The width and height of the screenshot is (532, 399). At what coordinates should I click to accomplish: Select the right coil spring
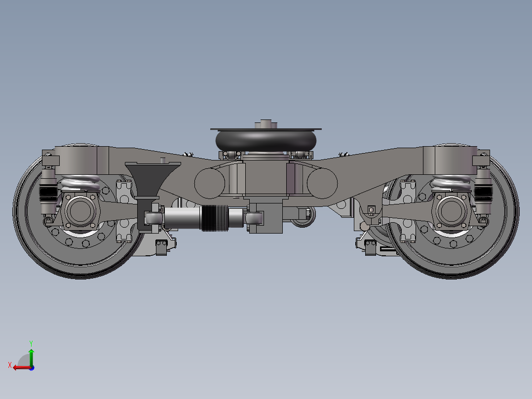coord(451,183)
